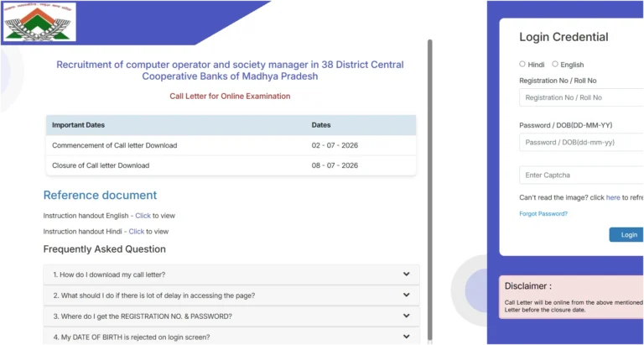Click 'Commencement of Call letter Download' cell
Viewport: 644px width, 345px height.
click(115, 145)
